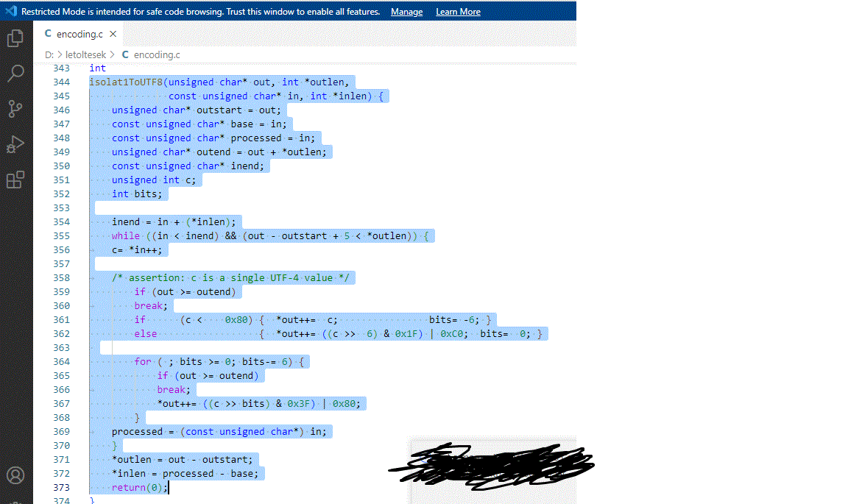Click the Manage link in the banner

click(x=406, y=11)
